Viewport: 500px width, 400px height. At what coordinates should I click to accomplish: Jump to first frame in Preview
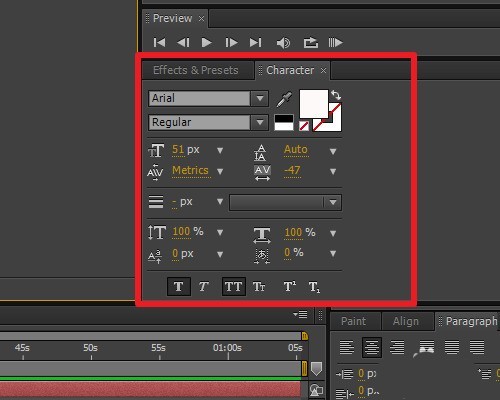159,43
